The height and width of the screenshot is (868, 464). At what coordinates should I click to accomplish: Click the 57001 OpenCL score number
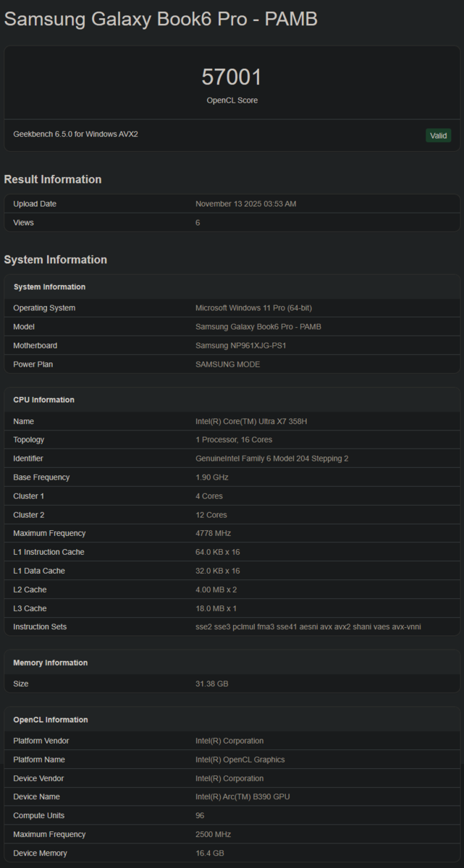(x=232, y=77)
